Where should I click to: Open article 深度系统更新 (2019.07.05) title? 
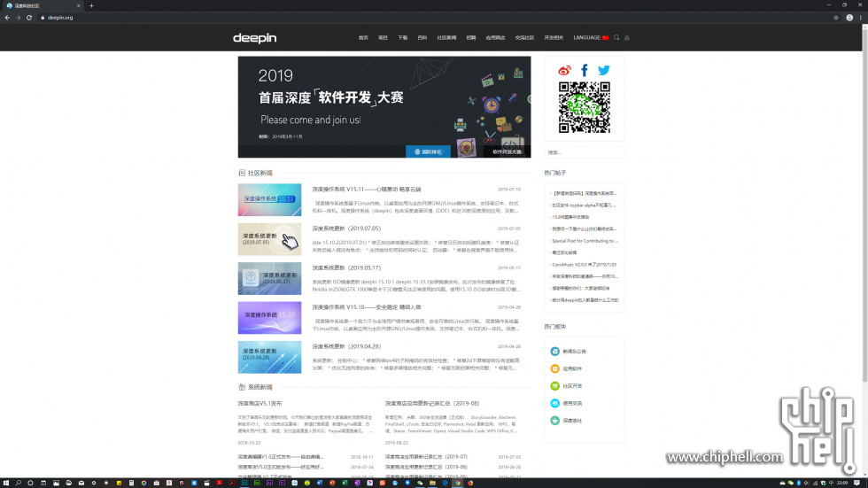coord(346,229)
